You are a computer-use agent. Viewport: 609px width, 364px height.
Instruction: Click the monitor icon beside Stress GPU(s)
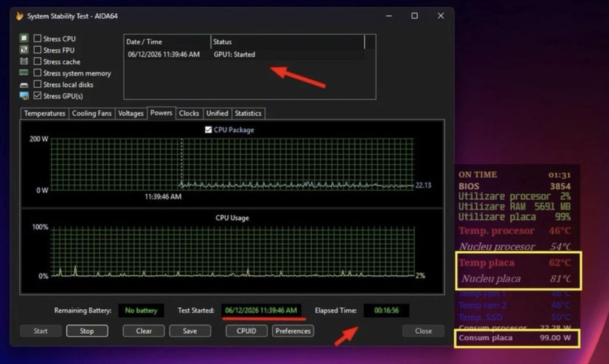click(24, 96)
